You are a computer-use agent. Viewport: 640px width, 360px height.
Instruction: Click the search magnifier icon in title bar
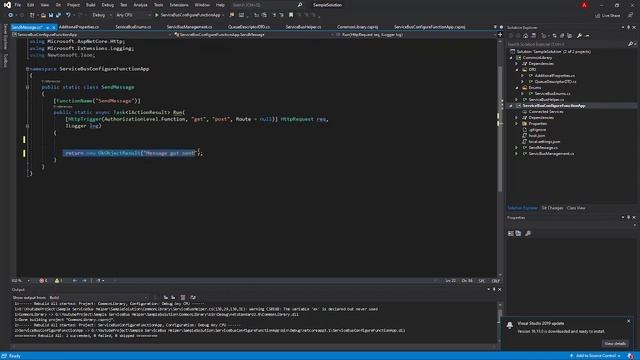(x=300, y=5)
